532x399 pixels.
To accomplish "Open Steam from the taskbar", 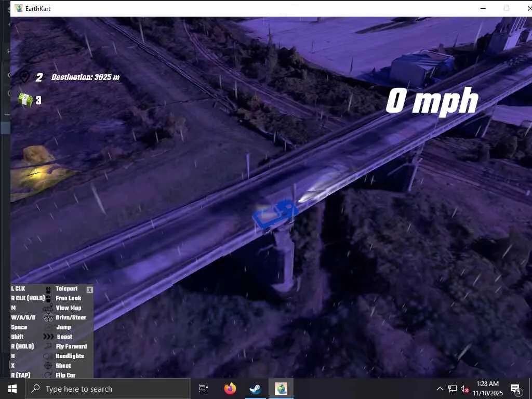I will (x=255, y=389).
